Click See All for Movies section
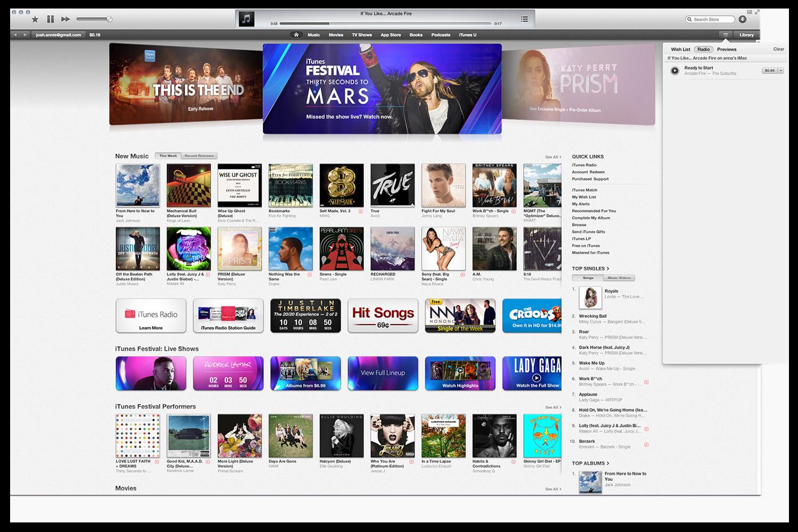This screenshot has height=532, width=798. [553, 489]
